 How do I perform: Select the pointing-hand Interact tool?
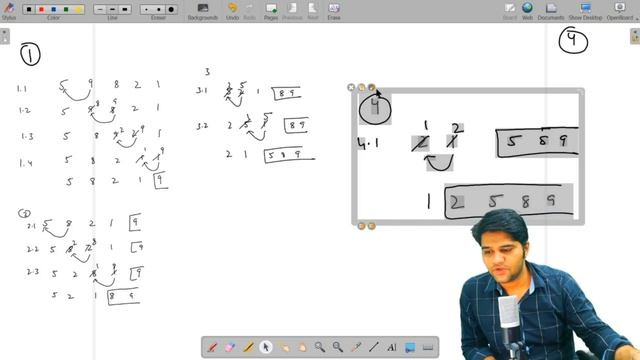[284, 347]
